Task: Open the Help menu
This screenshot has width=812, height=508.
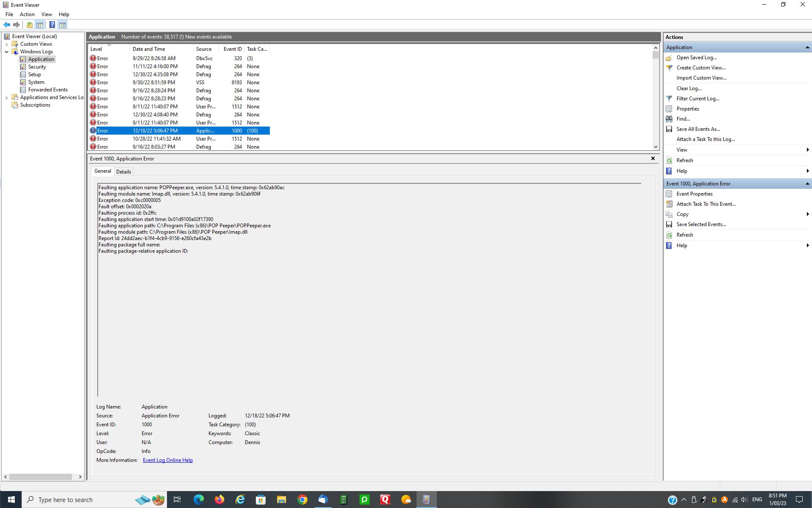Action: click(x=64, y=14)
